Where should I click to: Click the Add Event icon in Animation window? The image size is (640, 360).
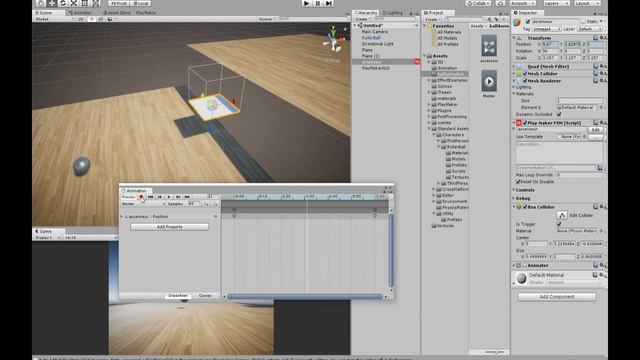coord(216,204)
